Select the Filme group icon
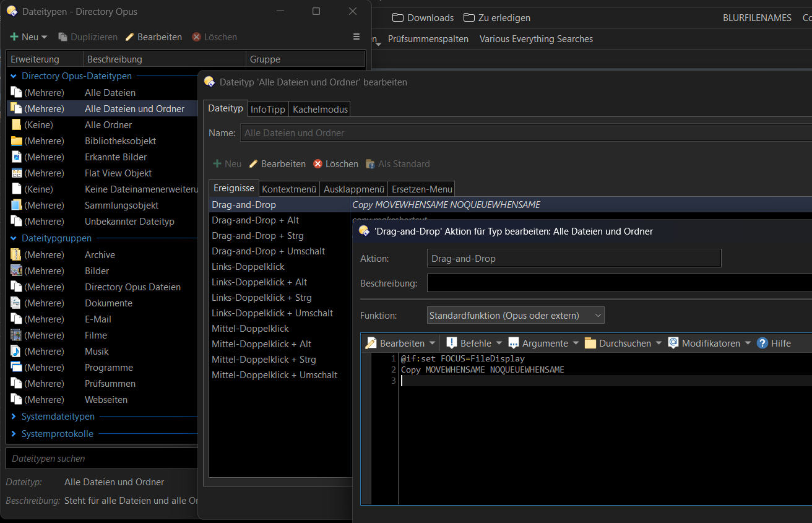 click(x=16, y=335)
